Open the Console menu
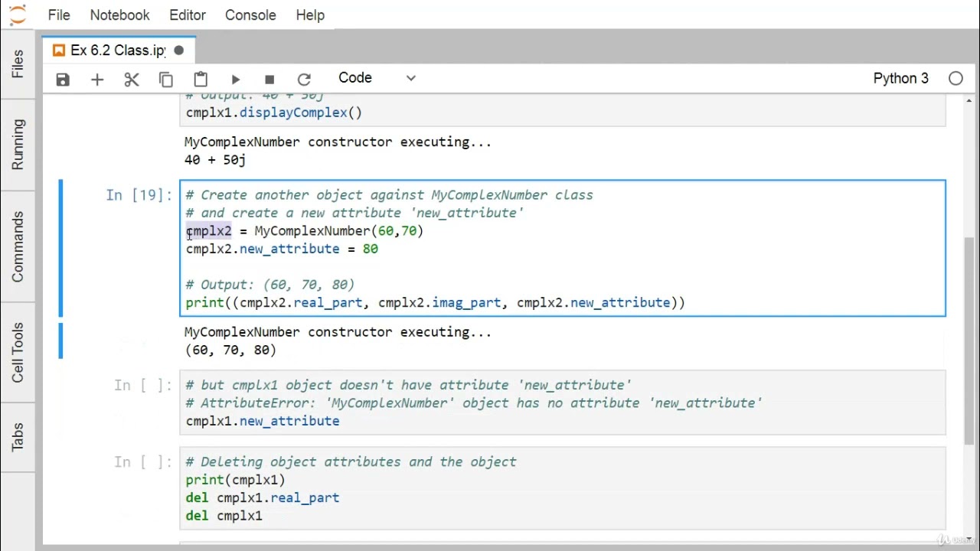This screenshot has height=551, width=980. pyautogui.click(x=250, y=15)
